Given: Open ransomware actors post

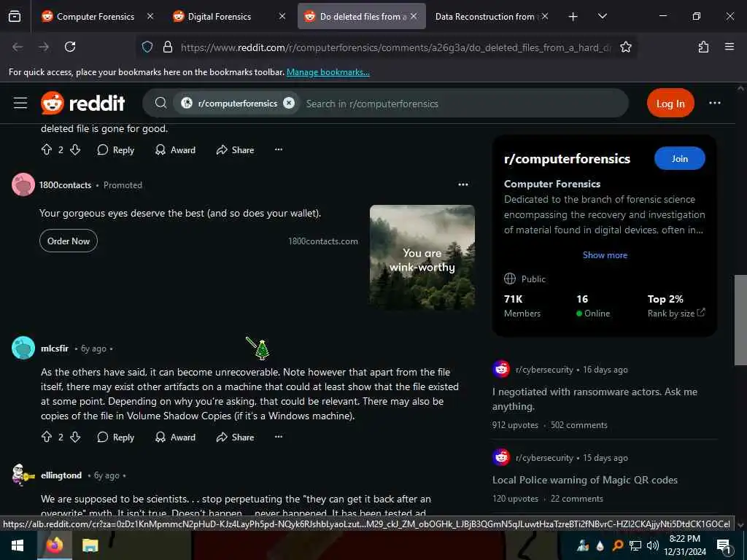Looking at the screenshot, I should coord(595,399).
